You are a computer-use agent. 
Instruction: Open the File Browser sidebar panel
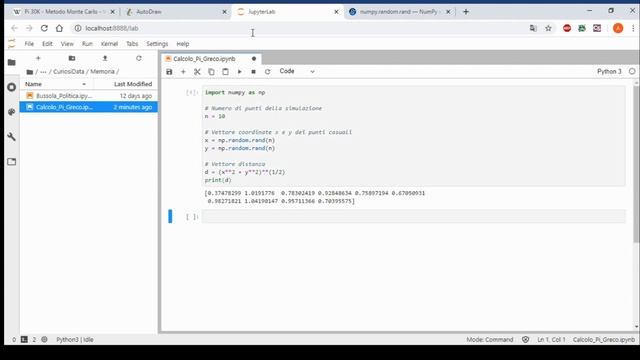tap(11, 62)
